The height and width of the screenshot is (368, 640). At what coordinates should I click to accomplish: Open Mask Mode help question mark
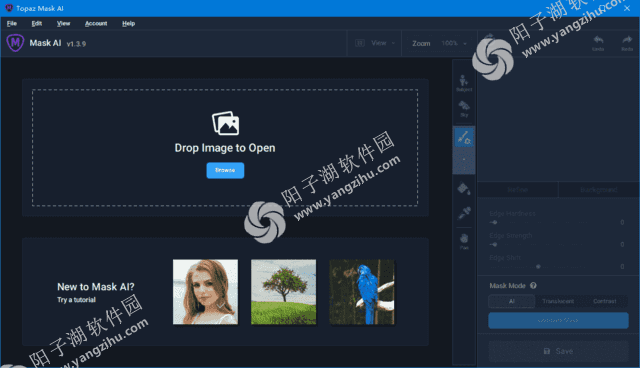click(533, 286)
